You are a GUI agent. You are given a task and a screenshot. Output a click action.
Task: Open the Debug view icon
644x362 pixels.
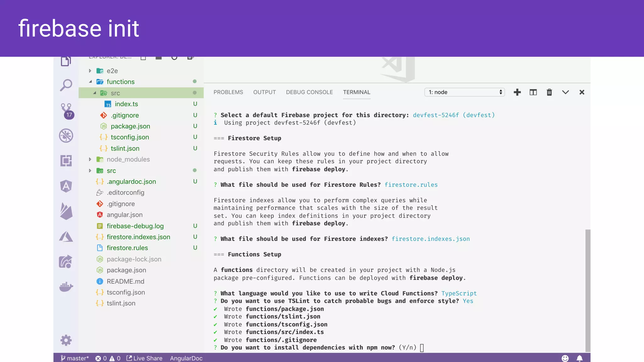point(66,135)
